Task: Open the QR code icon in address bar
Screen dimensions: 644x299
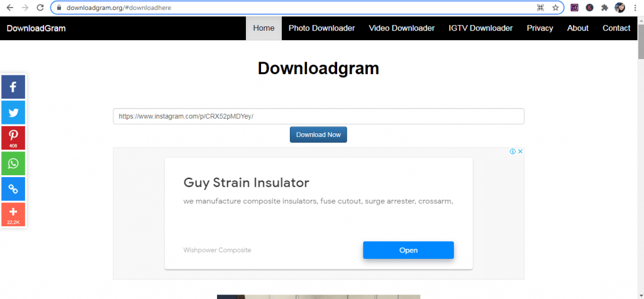Action: point(540,8)
